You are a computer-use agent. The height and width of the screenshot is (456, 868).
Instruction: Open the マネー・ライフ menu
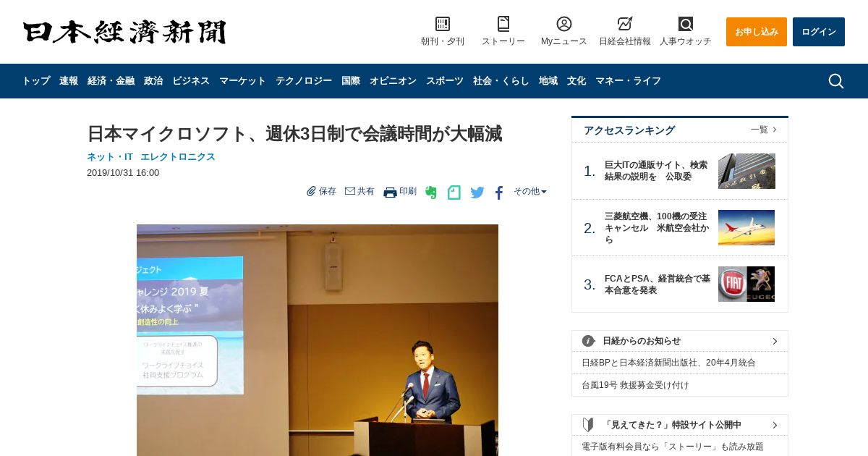[628, 81]
